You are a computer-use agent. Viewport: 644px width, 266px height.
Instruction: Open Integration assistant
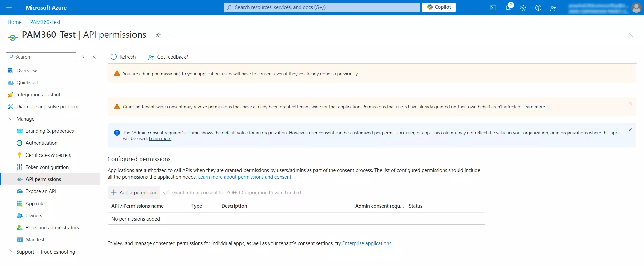(39, 95)
